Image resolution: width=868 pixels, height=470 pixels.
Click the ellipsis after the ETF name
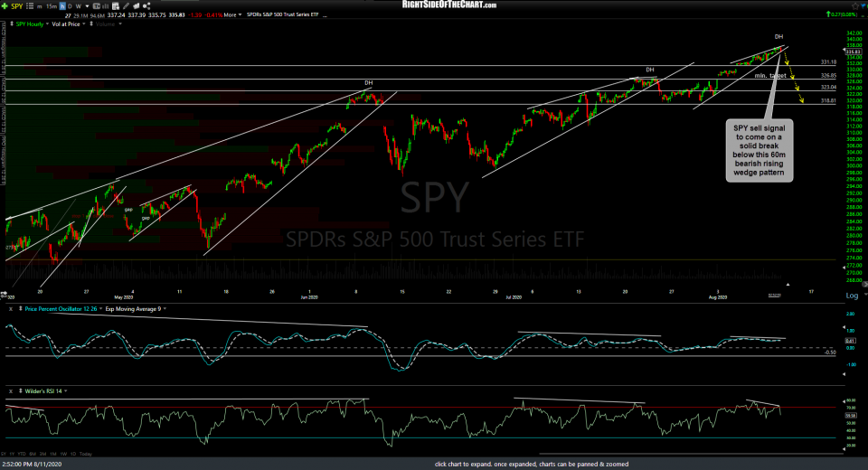[x=325, y=15]
